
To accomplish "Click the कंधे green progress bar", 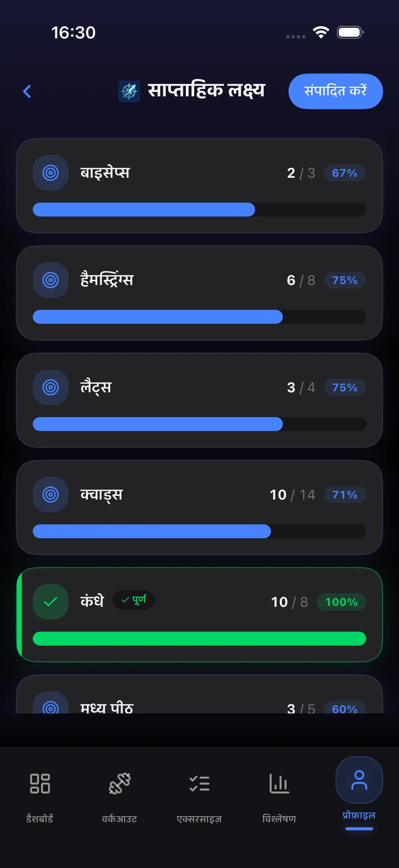I will click(199, 639).
